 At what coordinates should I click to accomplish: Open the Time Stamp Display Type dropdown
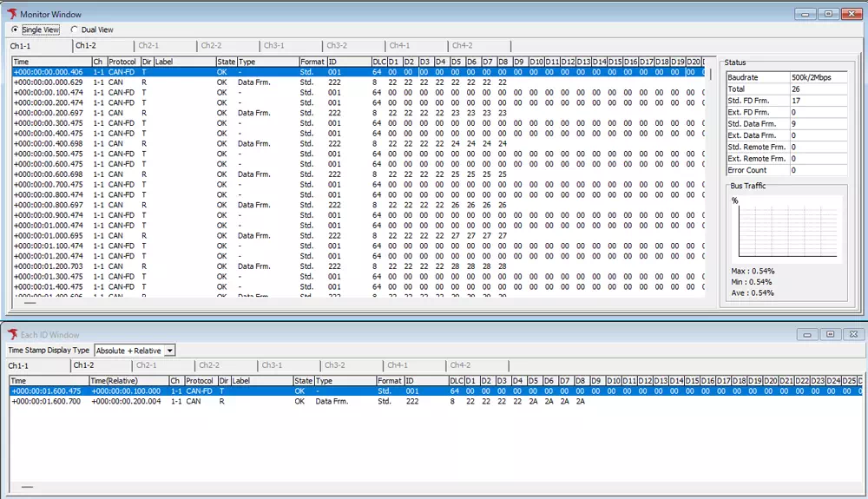[x=169, y=351]
